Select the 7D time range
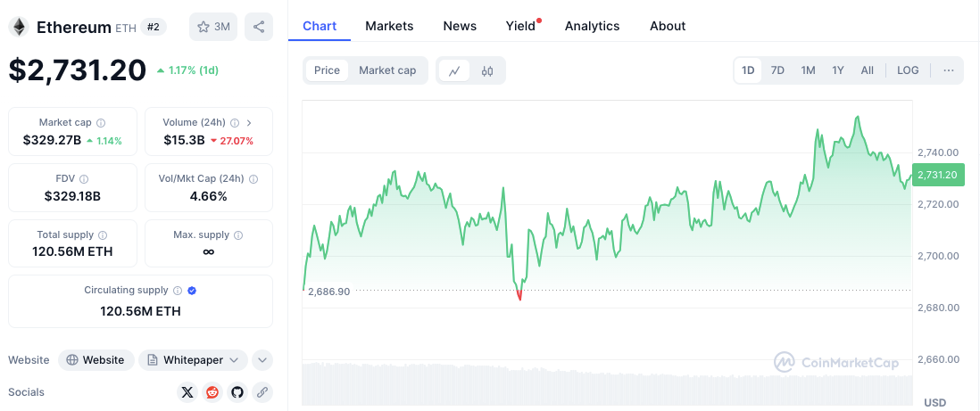Screen dimensions: 980x411 (777, 70)
